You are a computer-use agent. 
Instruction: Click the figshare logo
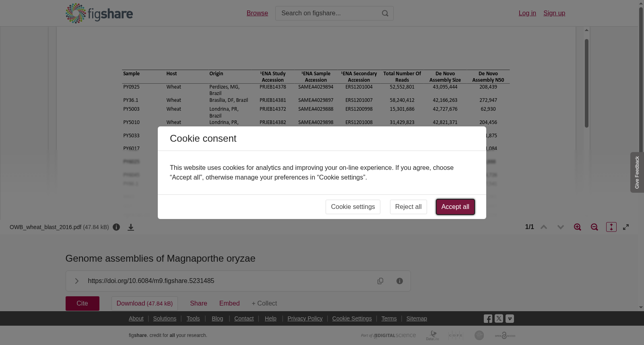click(x=99, y=13)
